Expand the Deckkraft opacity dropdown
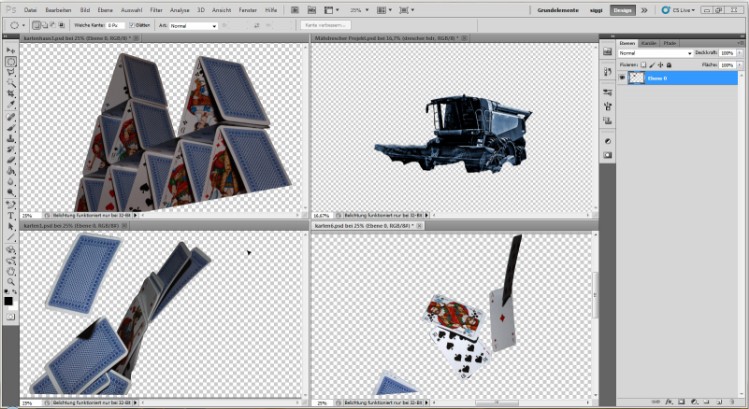Screen dimensions: 749x409 (741, 53)
